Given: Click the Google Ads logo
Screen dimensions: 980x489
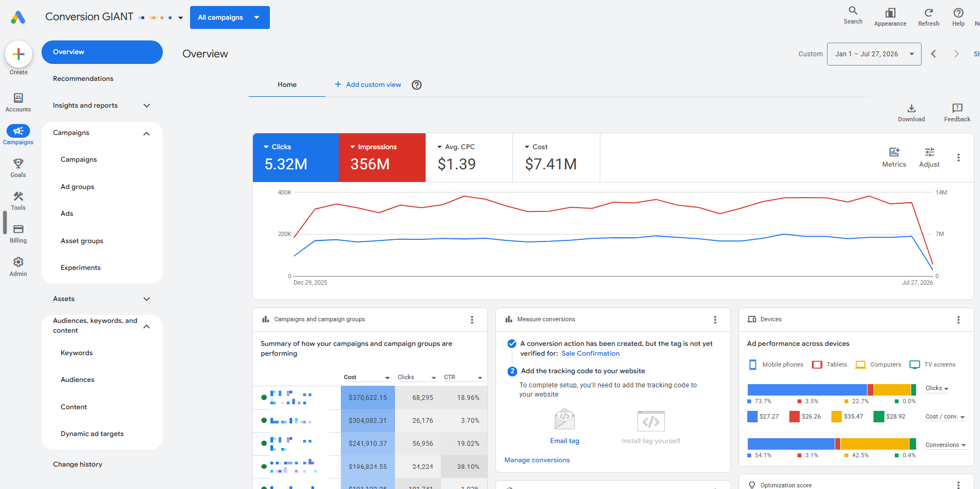Looking at the screenshot, I should 18,17.
